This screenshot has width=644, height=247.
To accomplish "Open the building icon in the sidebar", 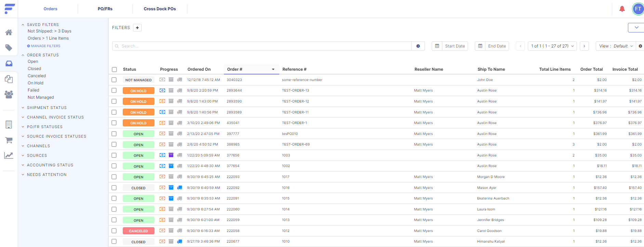I will [9, 124].
